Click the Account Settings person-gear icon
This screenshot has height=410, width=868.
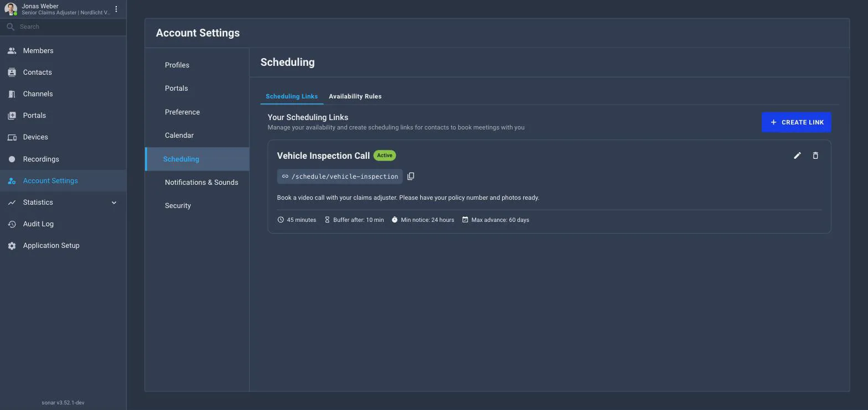(12, 181)
